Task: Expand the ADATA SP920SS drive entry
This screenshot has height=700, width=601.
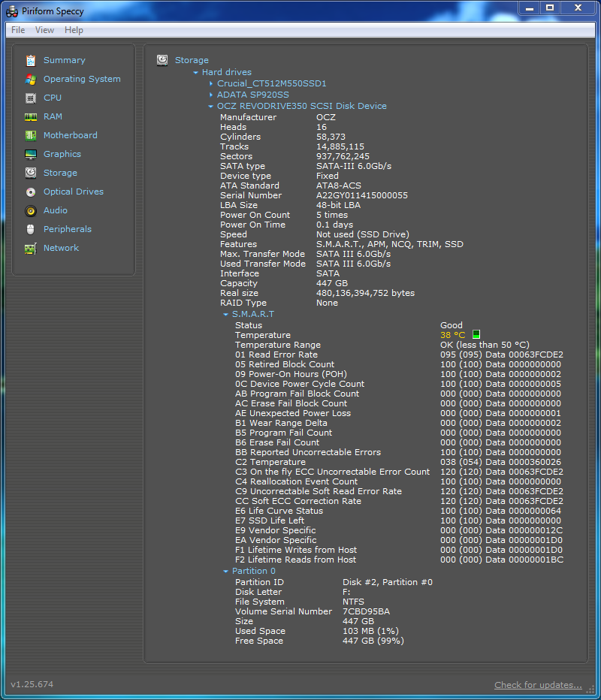Action: click(211, 95)
